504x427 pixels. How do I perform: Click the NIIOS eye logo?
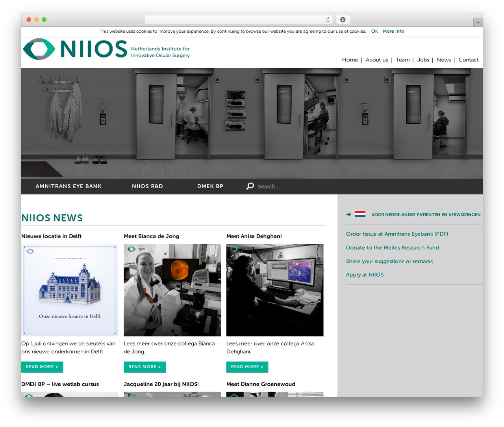point(39,49)
